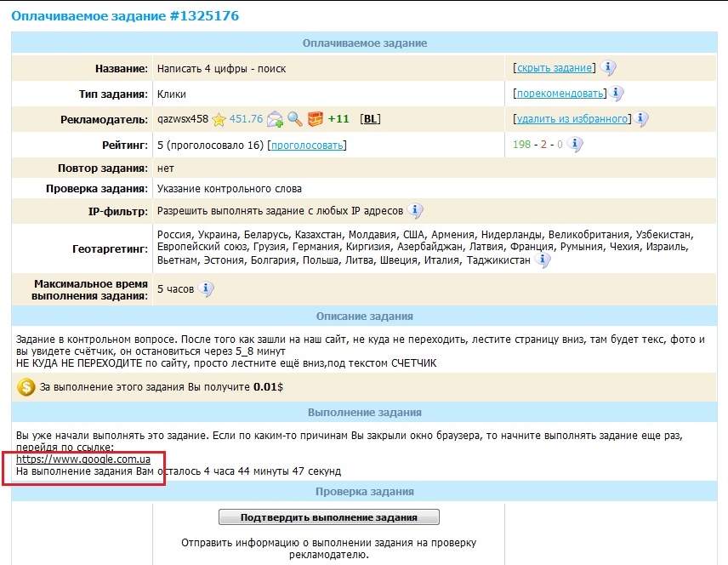This screenshot has height=565, width=728.
Task: Open the info bubble in the IP-фильтр row
Action: (416, 211)
